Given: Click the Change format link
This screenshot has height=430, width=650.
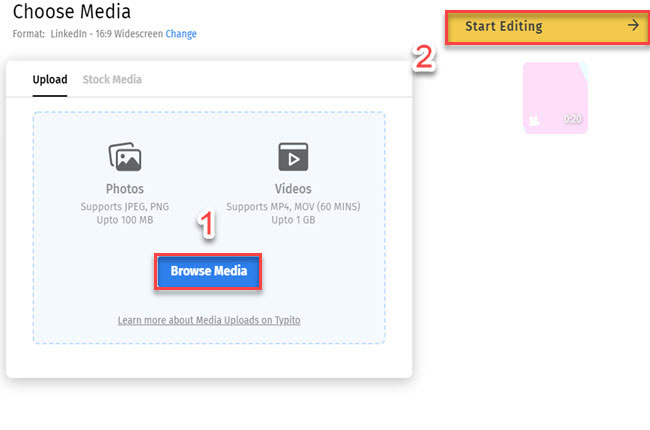Looking at the screenshot, I should click(x=181, y=34).
